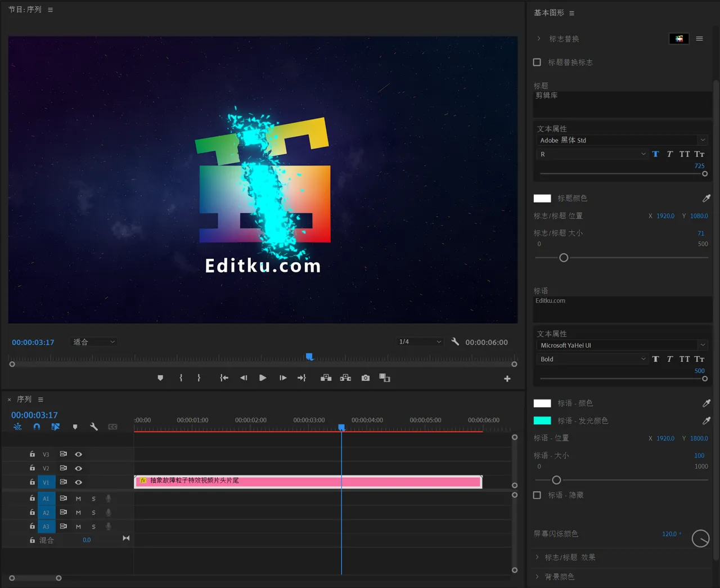
Task: Click the 标语 - 颜色 white swatch
Action: point(542,403)
